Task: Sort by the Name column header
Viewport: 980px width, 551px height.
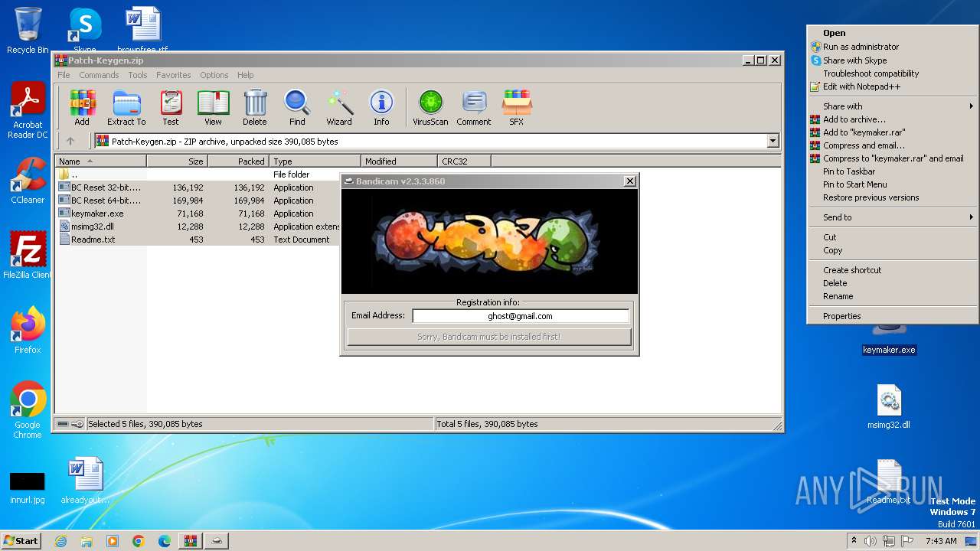Action: [x=100, y=161]
